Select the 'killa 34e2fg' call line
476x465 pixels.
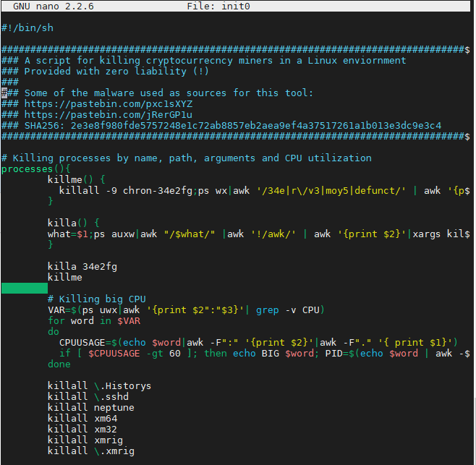click(82, 266)
